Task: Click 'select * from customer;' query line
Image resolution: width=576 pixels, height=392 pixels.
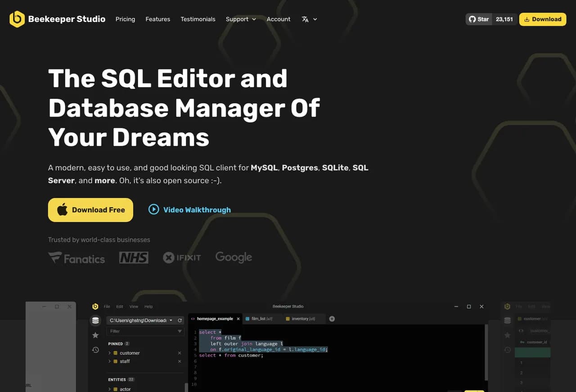Action: point(231,356)
